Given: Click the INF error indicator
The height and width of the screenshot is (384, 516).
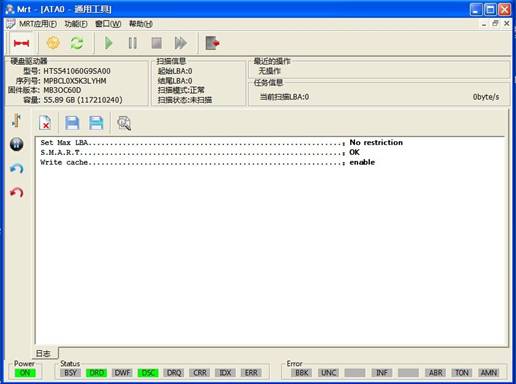Looking at the screenshot, I should (382, 373).
